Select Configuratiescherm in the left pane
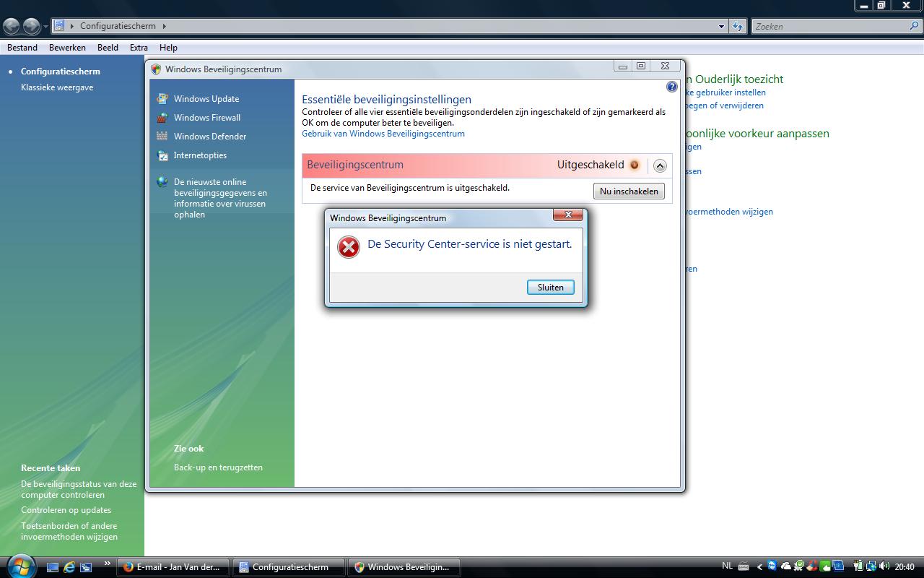Viewport: 924px width, 578px height. [61, 72]
